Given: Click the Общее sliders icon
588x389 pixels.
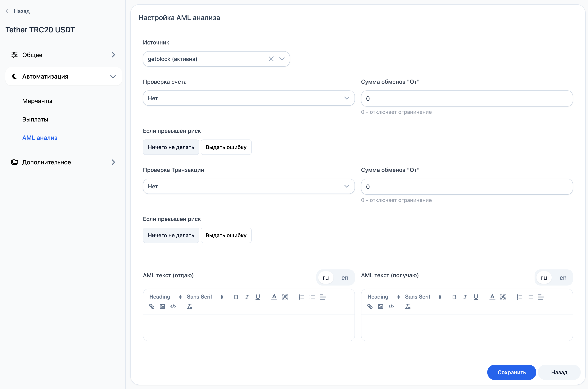Looking at the screenshot, I should tap(15, 55).
